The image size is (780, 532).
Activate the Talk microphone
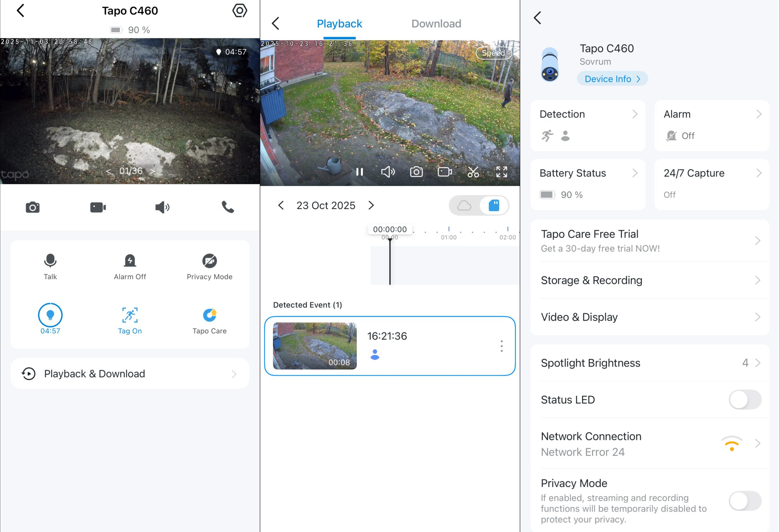[50, 265]
